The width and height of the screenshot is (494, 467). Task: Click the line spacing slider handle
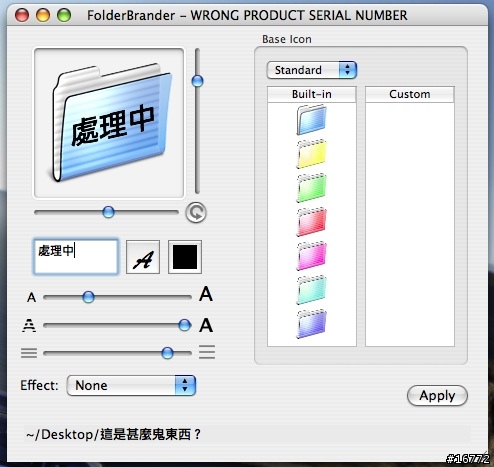(167, 353)
